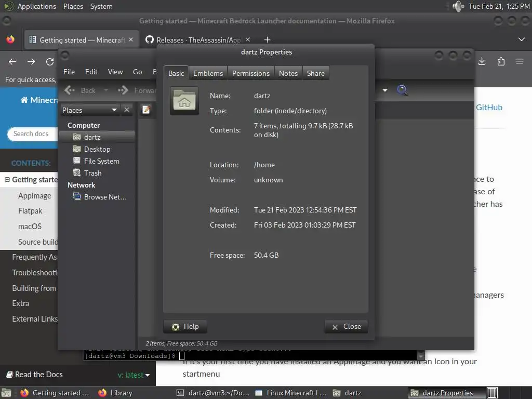
Task: Close the dartz Properties dialog
Action: click(347, 326)
